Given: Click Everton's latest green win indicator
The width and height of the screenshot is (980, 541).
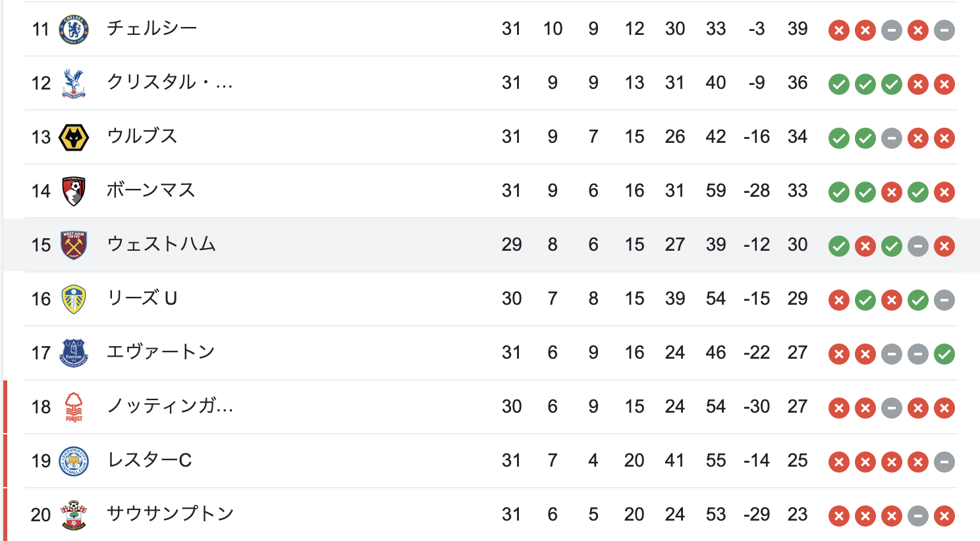Looking at the screenshot, I should 944,354.
